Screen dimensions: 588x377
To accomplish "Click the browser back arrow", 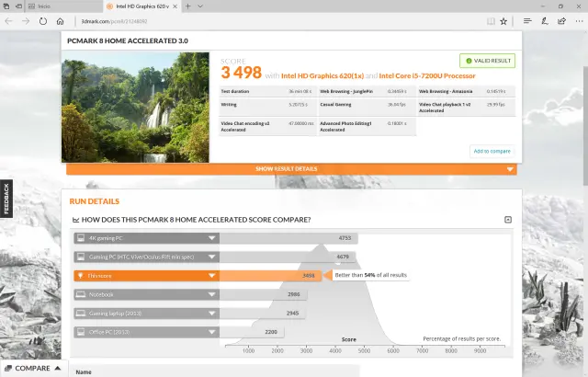I will click(x=8, y=18).
